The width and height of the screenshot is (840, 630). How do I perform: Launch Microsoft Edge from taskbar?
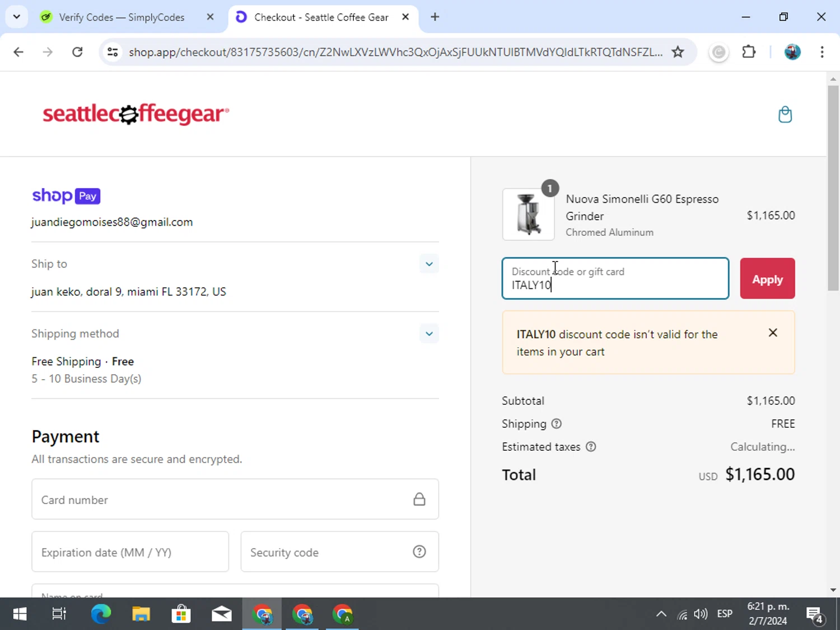click(x=101, y=614)
